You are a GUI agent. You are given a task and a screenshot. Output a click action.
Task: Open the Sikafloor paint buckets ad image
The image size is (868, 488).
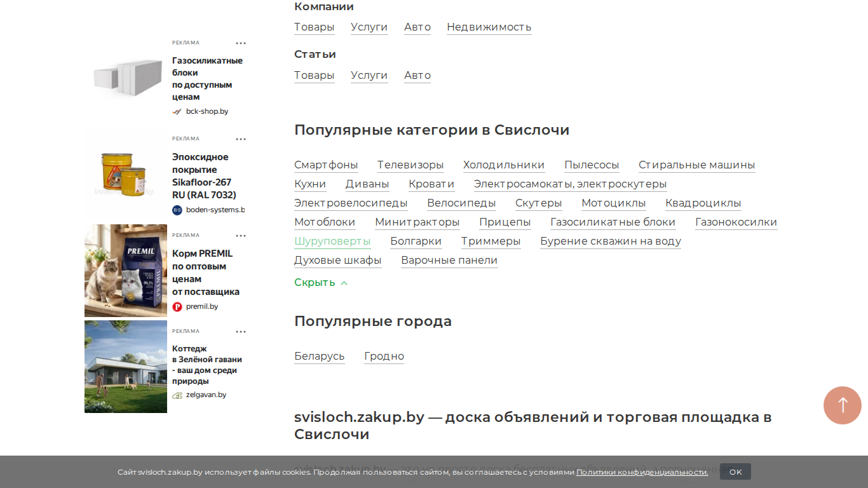(x=126, y=173)
